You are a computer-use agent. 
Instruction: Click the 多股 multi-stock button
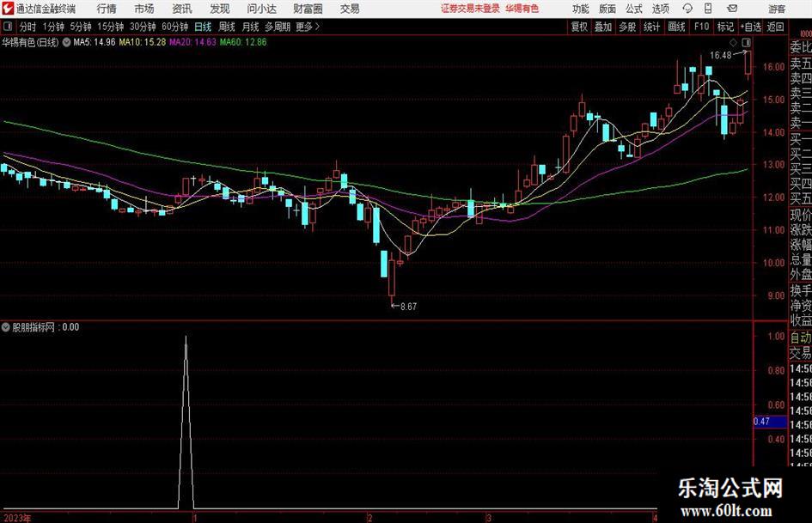click(x=627, y=27)
